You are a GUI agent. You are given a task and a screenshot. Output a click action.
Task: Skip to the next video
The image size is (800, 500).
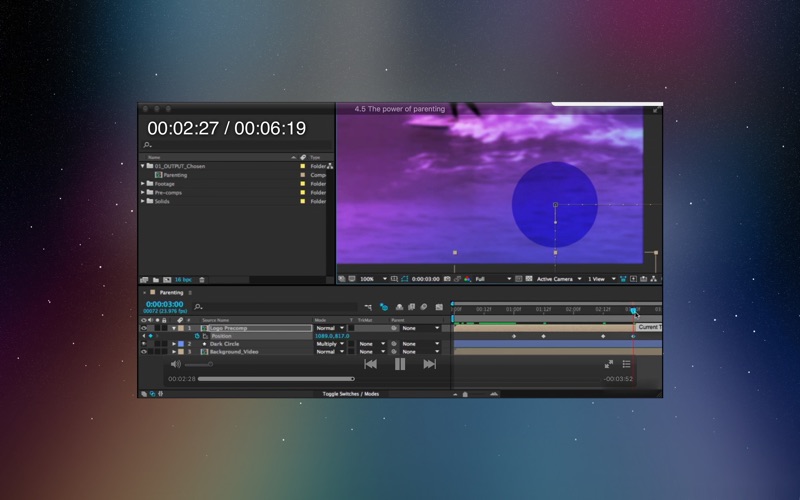pos(430,364)
